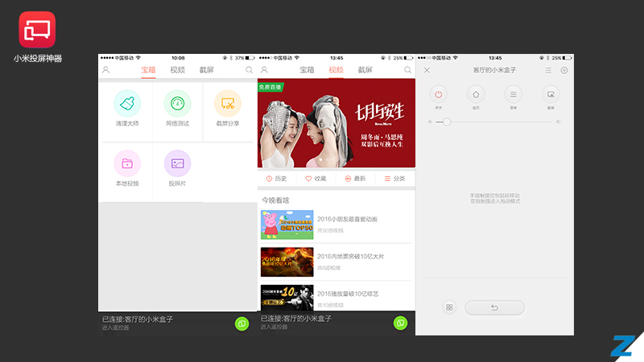This screenshot has width=644, height=362.
Task: Open 本地视频 local video icon
Action: [127, 163]
